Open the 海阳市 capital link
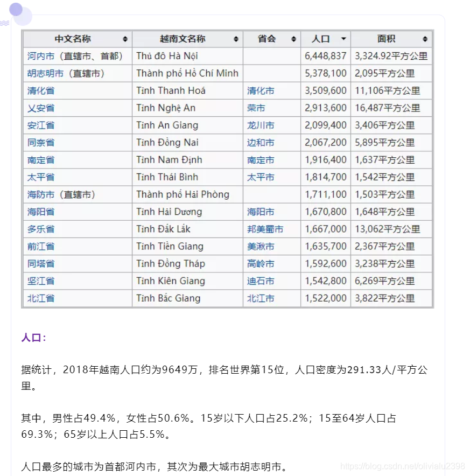This screenshot has height=476, width=470. (x=261, y=212)
